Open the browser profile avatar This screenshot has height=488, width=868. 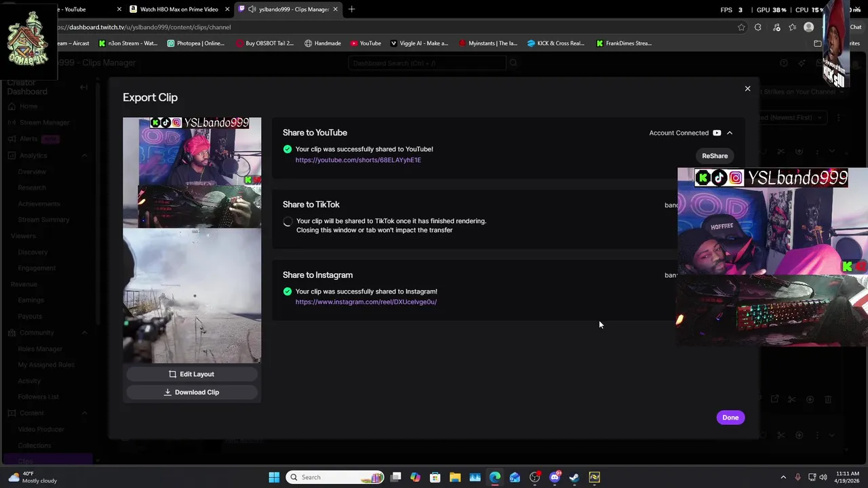808,27
